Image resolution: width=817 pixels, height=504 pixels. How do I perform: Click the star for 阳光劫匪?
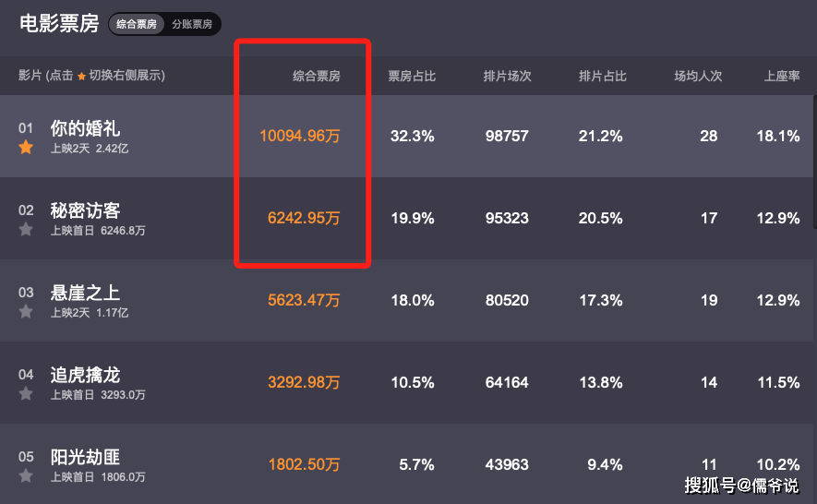tap(26, 476)
